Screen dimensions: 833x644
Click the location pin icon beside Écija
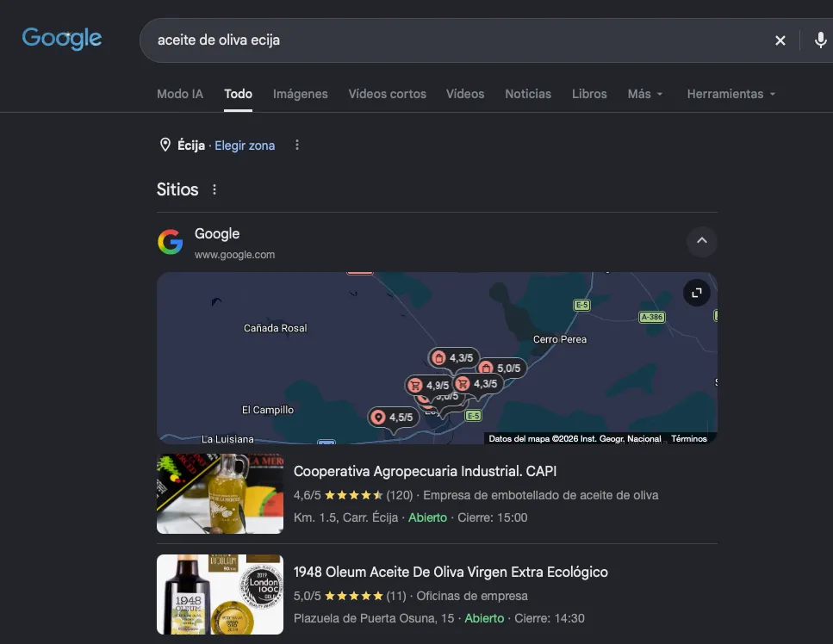[x=165, y=145]
